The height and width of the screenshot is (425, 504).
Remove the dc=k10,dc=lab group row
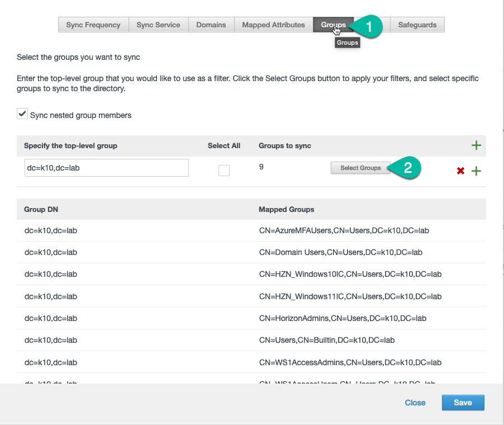tap(460, 171)
